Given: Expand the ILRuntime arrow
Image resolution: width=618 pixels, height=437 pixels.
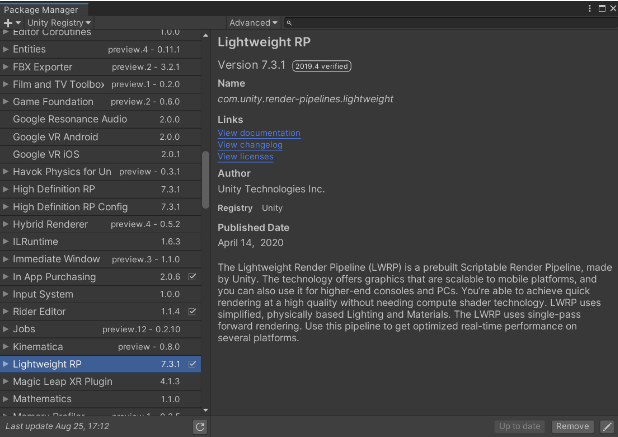Looking at the screenshot, I should (x=6, y=241).
